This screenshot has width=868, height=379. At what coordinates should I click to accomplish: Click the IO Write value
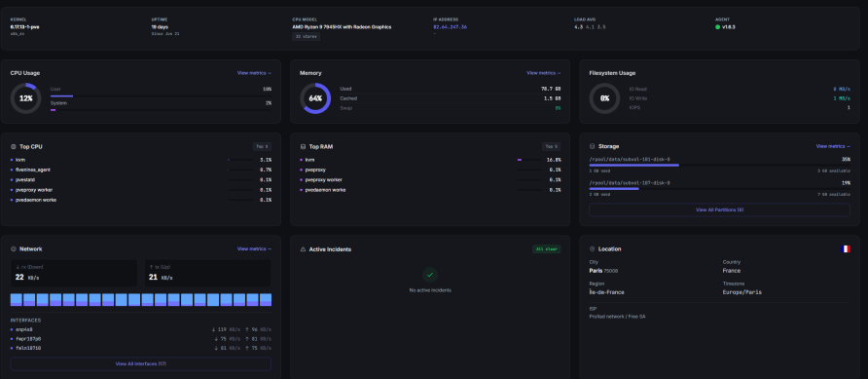pyautogui.click(x=842, y=98)
